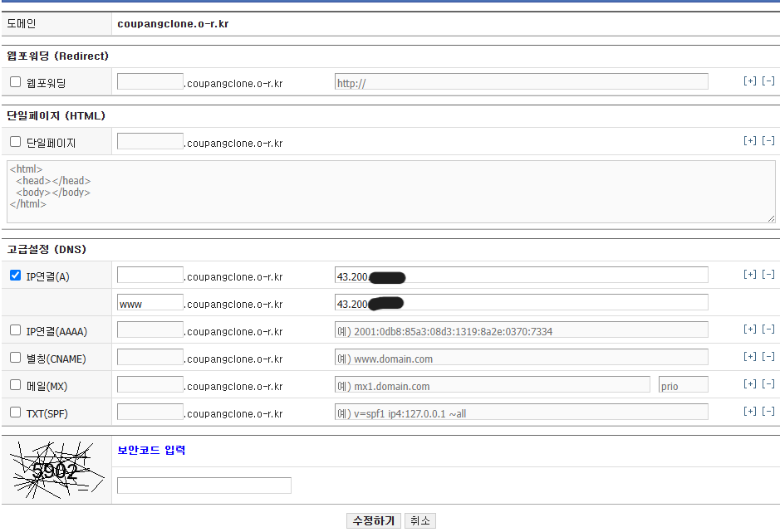Screen dimensions: 780x532
Task: Focus the TXT(SPF) subdomain field
Action: tap(150, 412)
